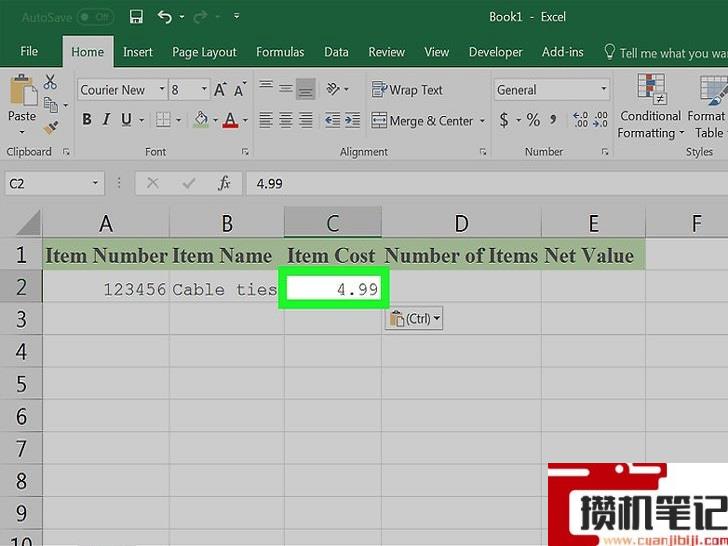Image resolution: width=728 pixels, height=546 pixels.
Task: Click Decrease Font Size icon
Action: 240,89
